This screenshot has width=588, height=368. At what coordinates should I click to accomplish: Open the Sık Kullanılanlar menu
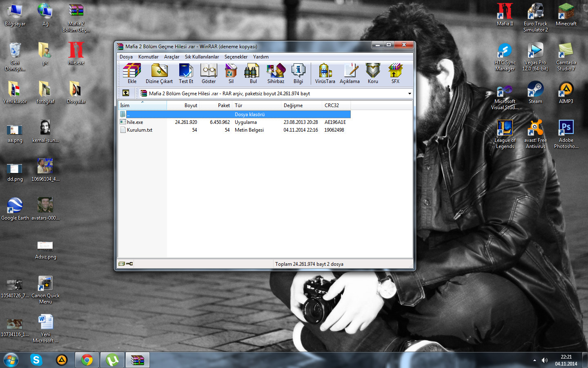point(202,57)
